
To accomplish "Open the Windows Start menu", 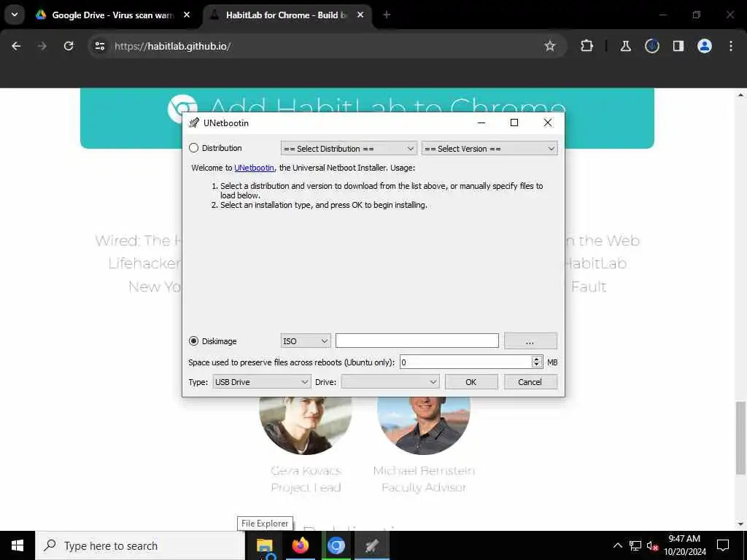I will (18, 545).
